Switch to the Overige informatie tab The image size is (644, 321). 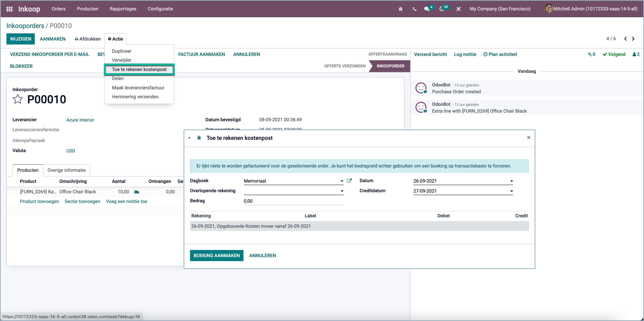[67, 170]
